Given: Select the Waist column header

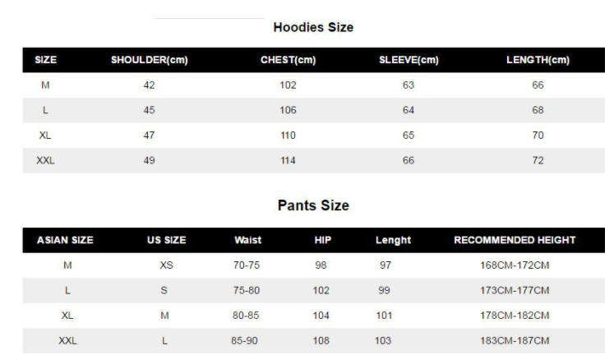Looking at the screenshot, I should [247, 240].
